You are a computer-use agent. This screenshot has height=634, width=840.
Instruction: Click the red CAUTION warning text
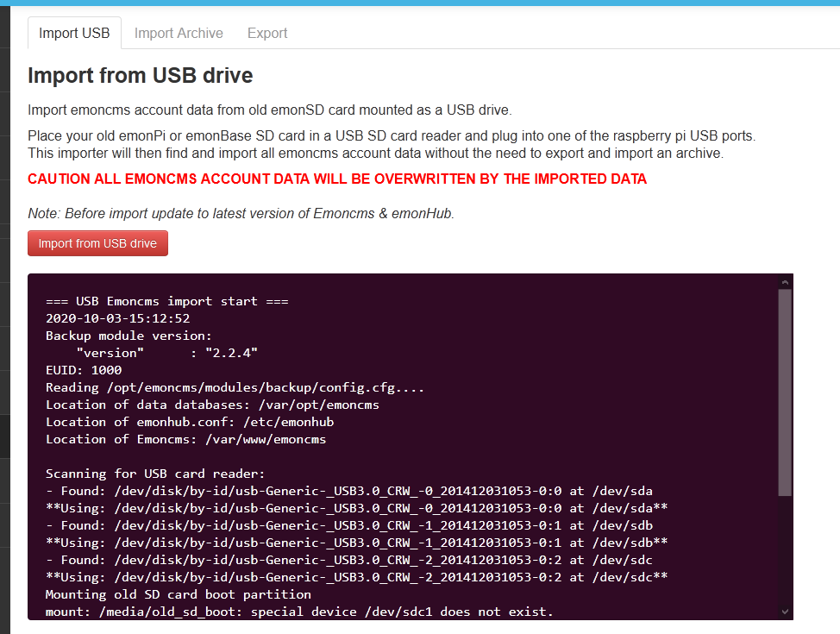(x=337, y=179)
